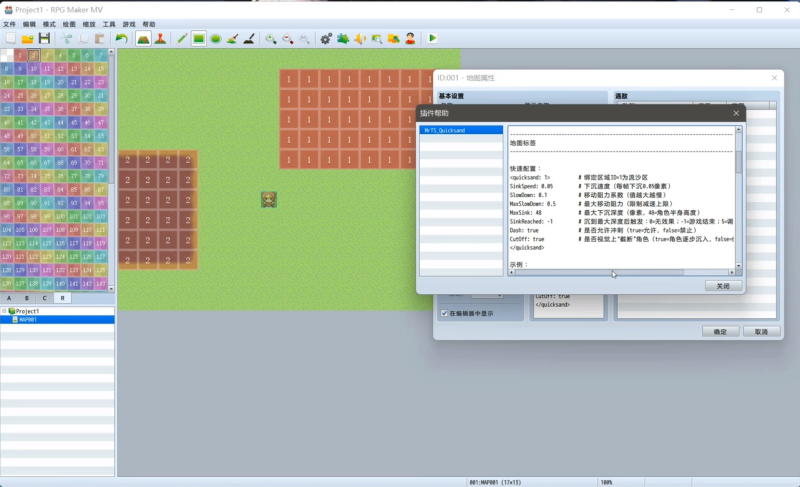Screen dimensions: 800x487
Task: Switch to Map editing mode icon
Action: point(143,38)
